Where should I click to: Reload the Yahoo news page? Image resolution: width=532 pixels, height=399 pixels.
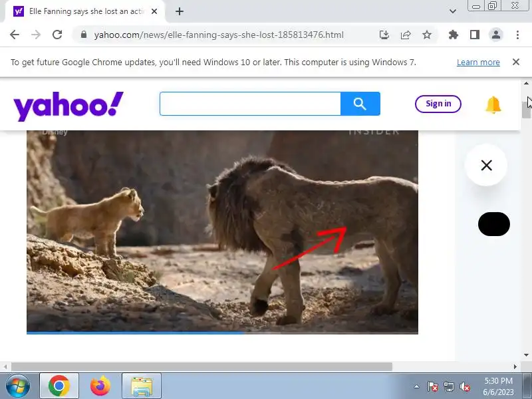point(57,35)
